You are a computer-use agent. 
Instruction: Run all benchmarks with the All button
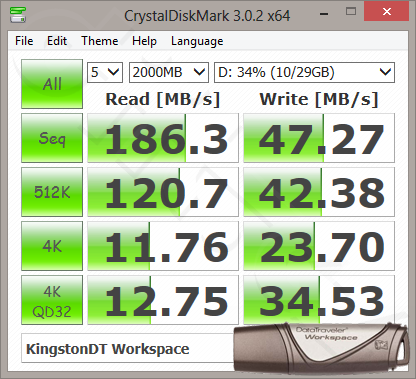[x=52, y=84]
